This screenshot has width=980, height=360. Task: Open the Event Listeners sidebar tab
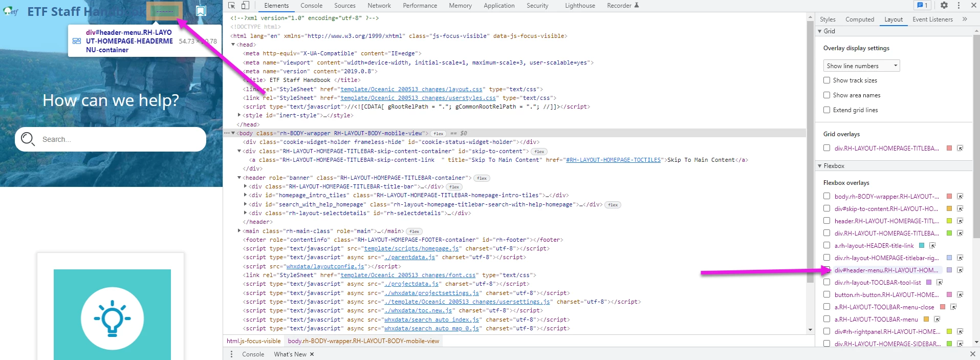932,19
